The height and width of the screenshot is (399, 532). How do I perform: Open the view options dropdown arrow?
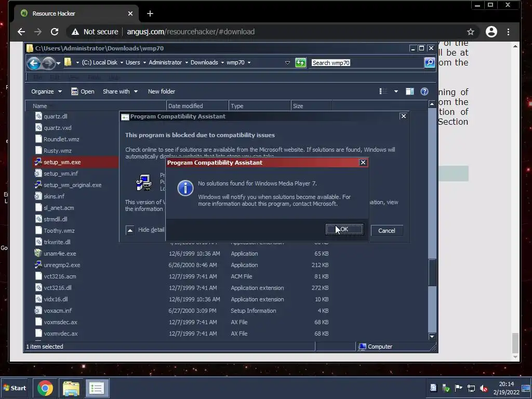[x=396, y=91]
